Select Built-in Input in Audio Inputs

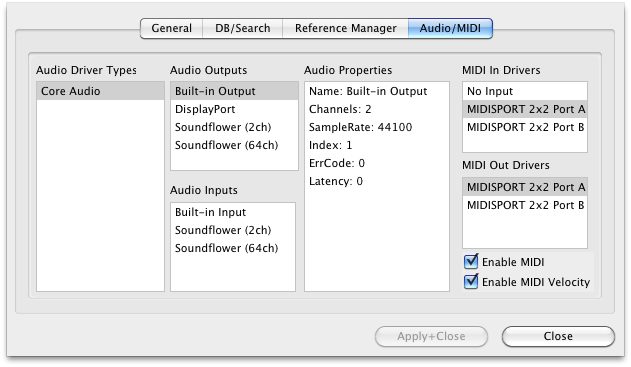233,212
